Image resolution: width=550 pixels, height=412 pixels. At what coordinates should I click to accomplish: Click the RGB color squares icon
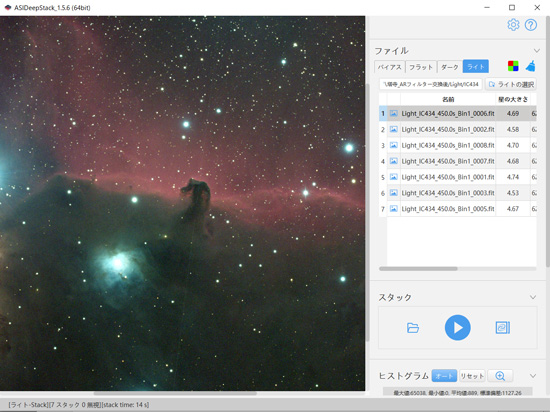point(513,66)
